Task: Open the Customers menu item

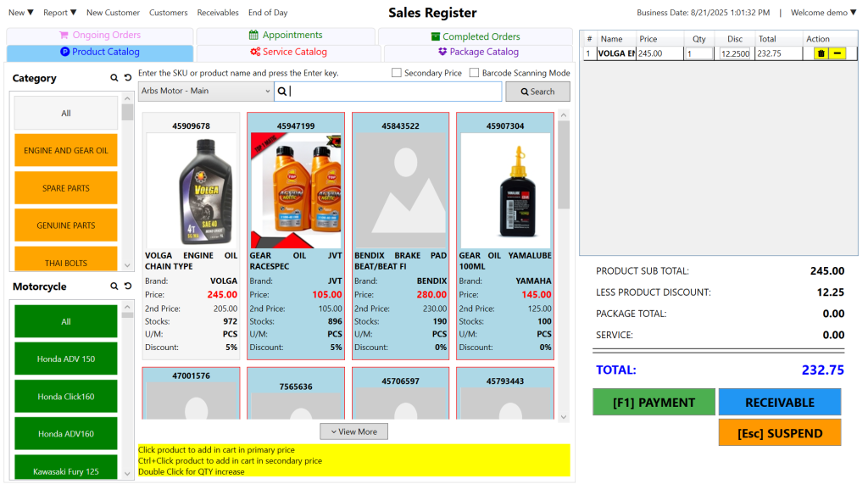Action: click(x=169, y=12)
